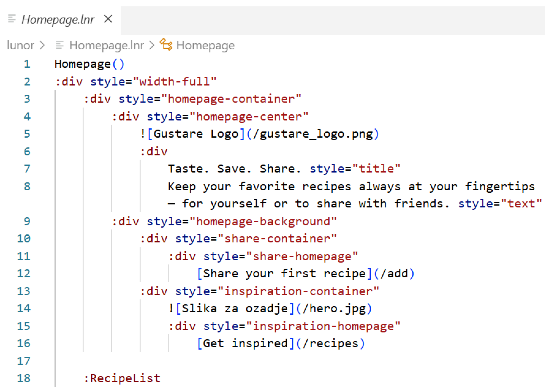Open the Homepage.lnr breadcrumb item
This screenshot has height=392, width=551.
coord(107,45)
